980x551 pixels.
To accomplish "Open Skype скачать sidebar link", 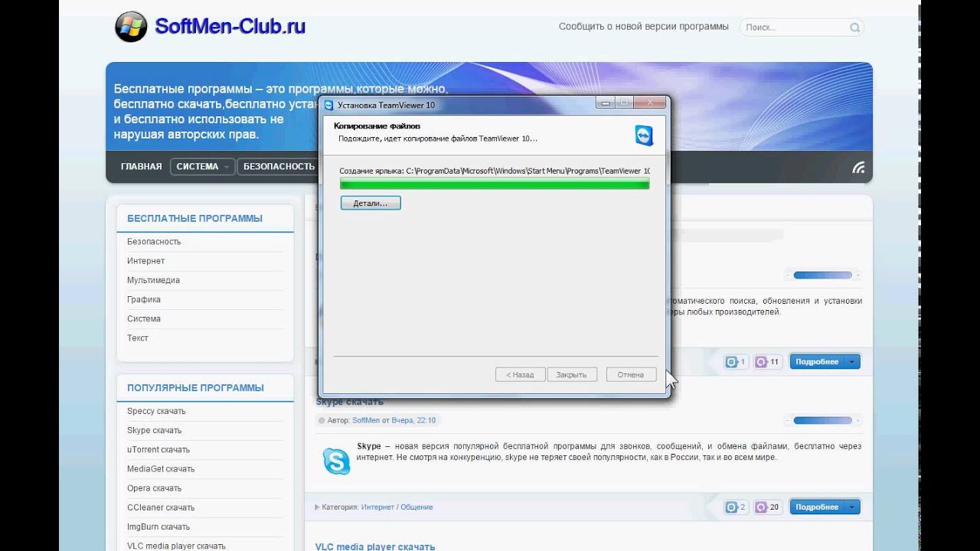I will pos(154,430).
